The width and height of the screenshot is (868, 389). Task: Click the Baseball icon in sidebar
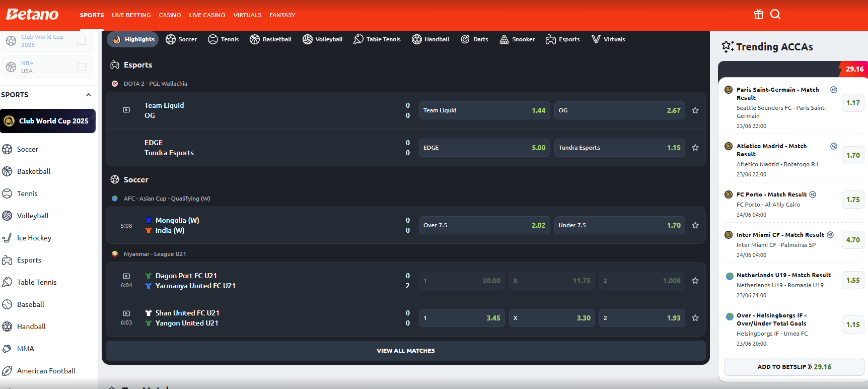tap(7, 304)
